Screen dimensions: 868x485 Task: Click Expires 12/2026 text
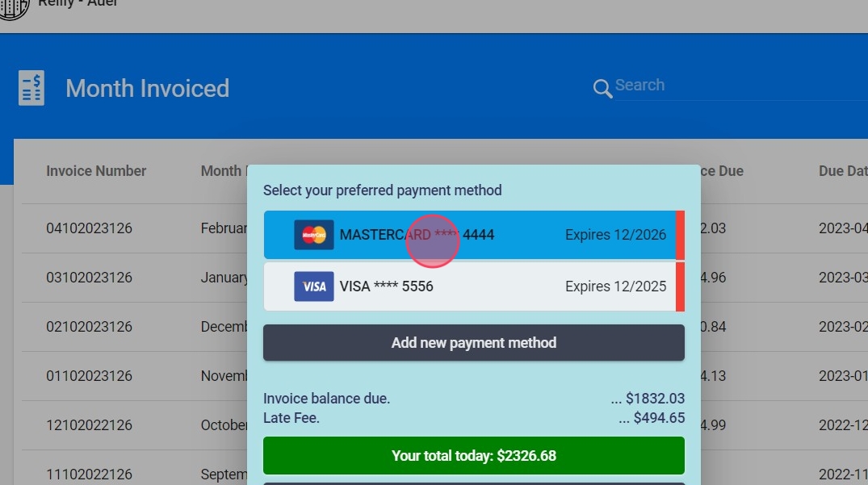615,235
